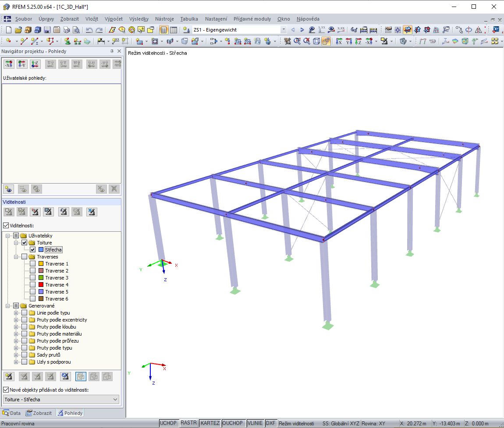Toggle the project navigator panel icon
Image resolution: width=504 pixels, height=428 pixels.
pos(163,30)
